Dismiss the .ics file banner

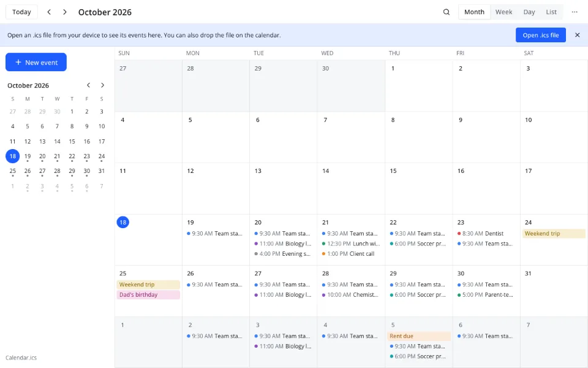578,35
